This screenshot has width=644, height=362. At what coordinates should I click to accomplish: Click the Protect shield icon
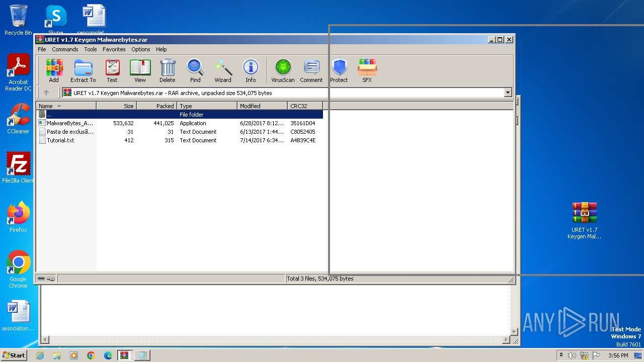click(339, 70)
